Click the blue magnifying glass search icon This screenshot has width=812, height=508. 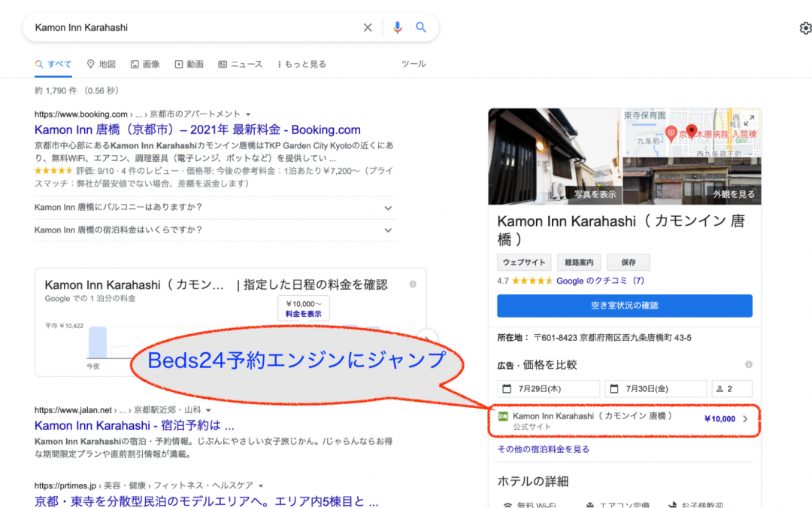tap(421, 28)
